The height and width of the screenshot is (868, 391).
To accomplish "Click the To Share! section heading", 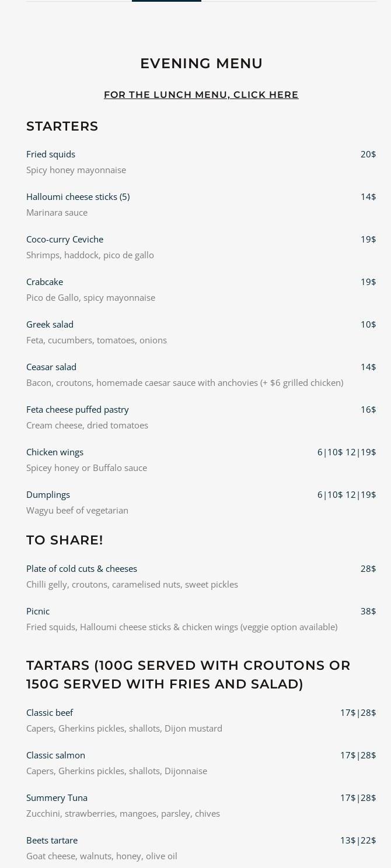I will [65, 540].
